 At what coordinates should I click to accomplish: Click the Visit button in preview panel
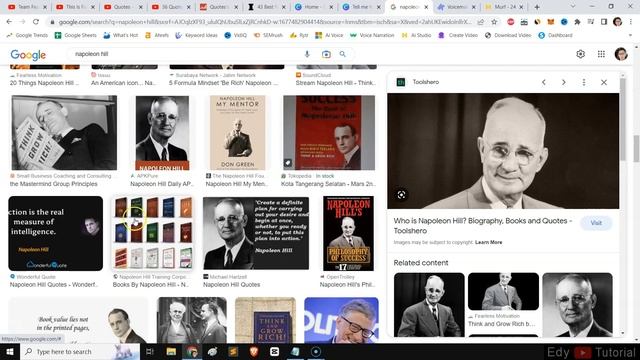click(x=596, y=223)
